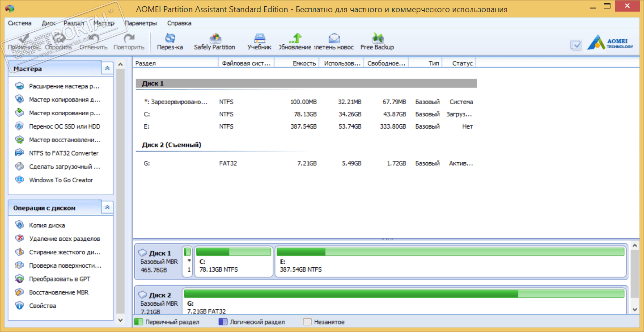The width and height of the screenshot is (644, 332).
Task: Open the Раздел menu
Action: 74,23
